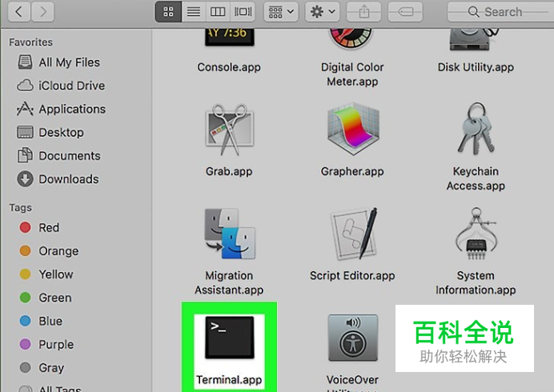The image size is (554, 392).
Task: Select the Migration Assistant.app icon
Action: [229, 234]
